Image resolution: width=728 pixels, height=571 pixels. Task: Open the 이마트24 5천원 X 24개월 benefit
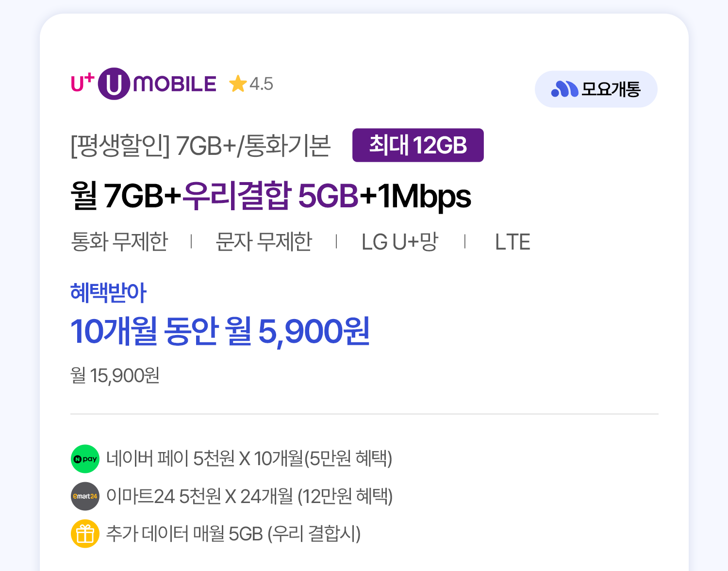point(249,496)
